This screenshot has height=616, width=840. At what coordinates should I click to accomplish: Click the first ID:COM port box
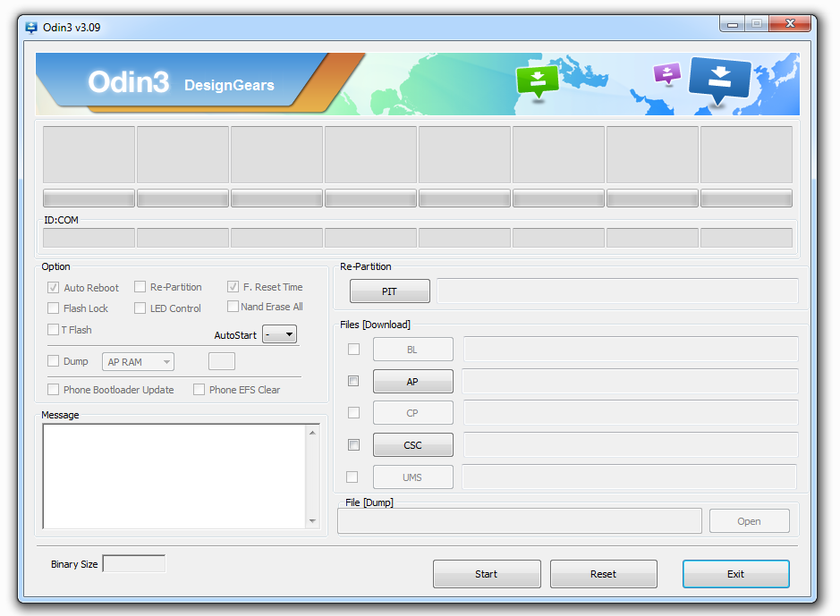tap(89, 238)
